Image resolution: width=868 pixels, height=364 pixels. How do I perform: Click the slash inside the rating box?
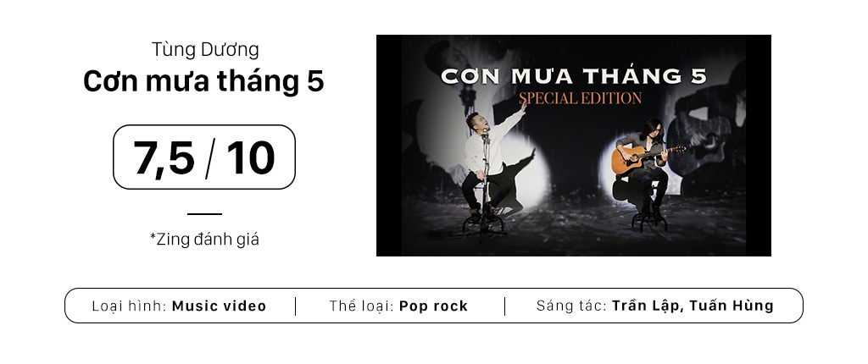point(206,158)
